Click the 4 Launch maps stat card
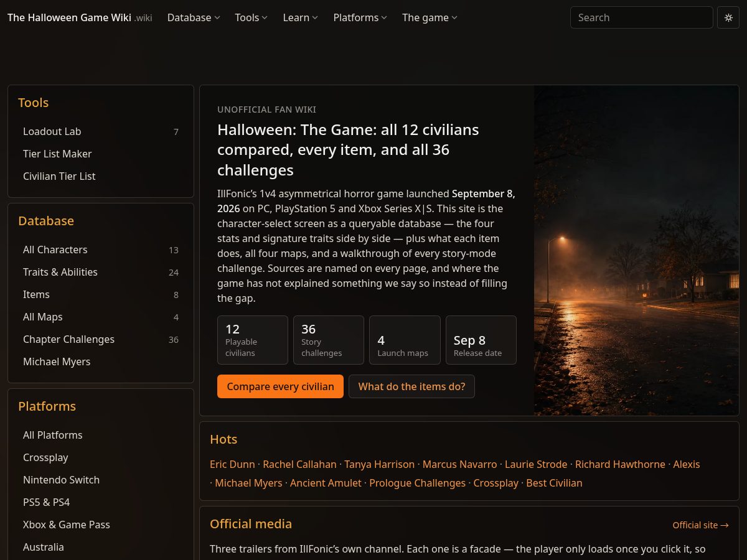This screenshot has height=560, width=747. point(405,340)
